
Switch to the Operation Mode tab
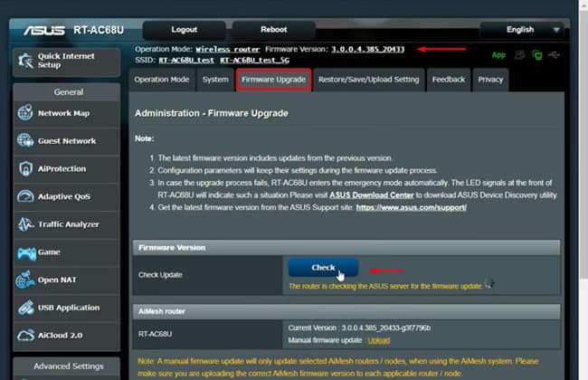(x=162, y=80)
